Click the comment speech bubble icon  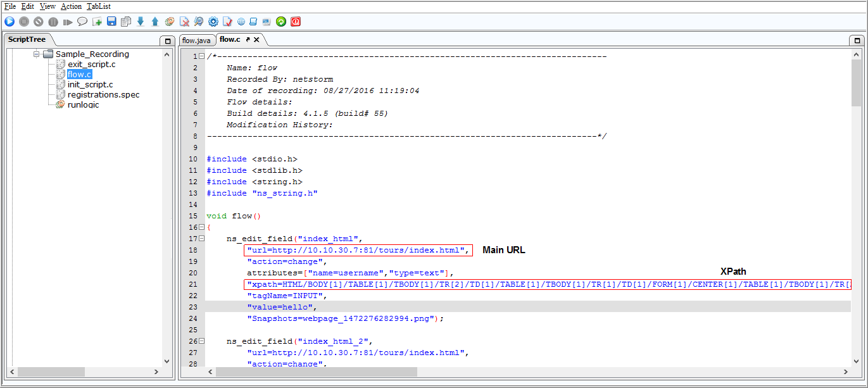click(x=82, y=22)
